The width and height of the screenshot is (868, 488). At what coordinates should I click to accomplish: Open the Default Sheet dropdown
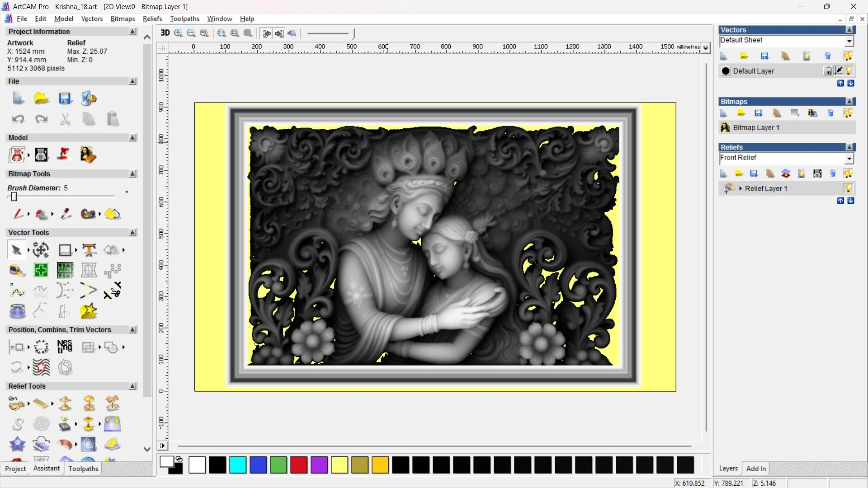click(x=849, y=41)
